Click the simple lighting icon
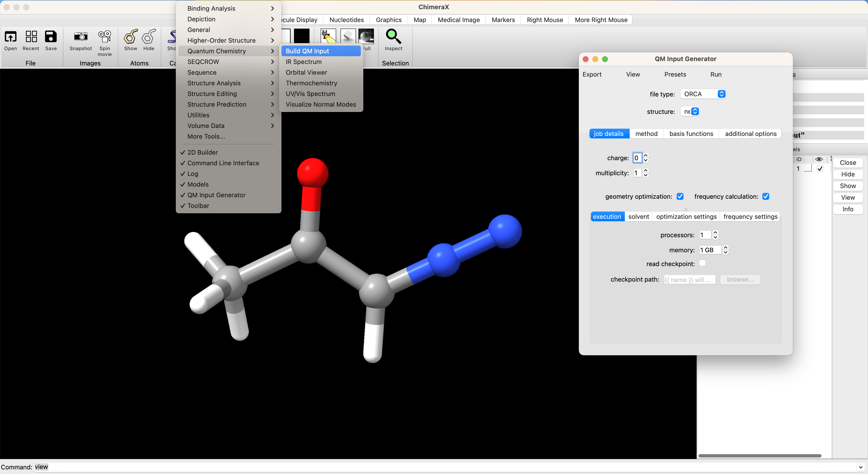Screen dimensions: 868x474 [x=328, y=36]
